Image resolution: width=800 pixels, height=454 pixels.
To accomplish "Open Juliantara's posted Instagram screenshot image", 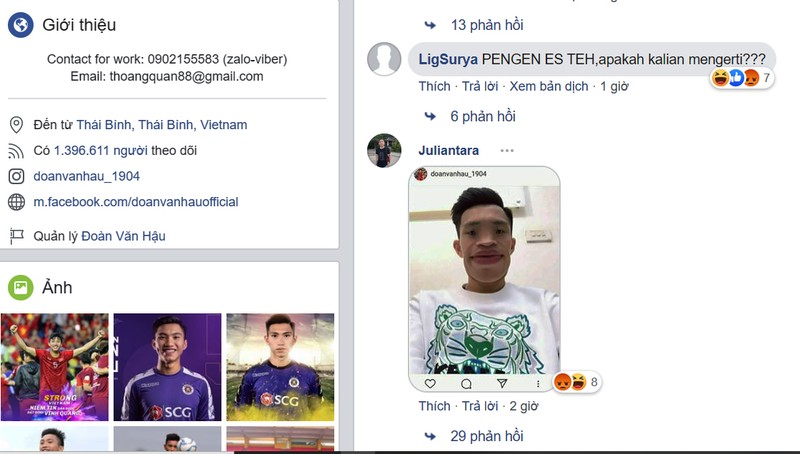I will pyautogui.click(x=484, y=279).
